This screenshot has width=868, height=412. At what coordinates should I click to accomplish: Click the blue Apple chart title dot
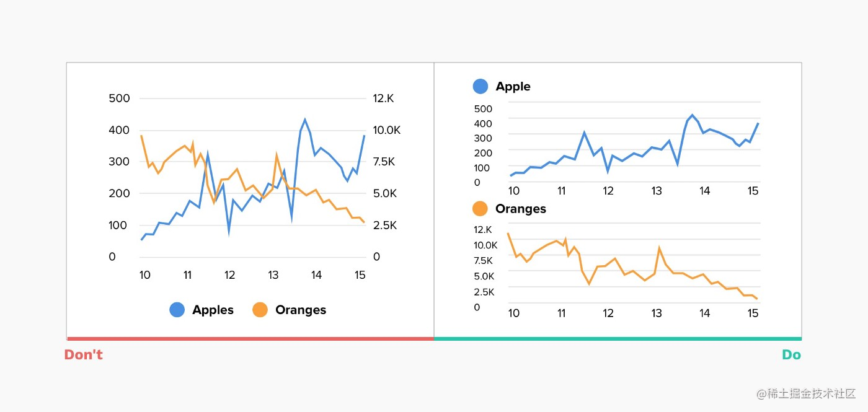480,86
